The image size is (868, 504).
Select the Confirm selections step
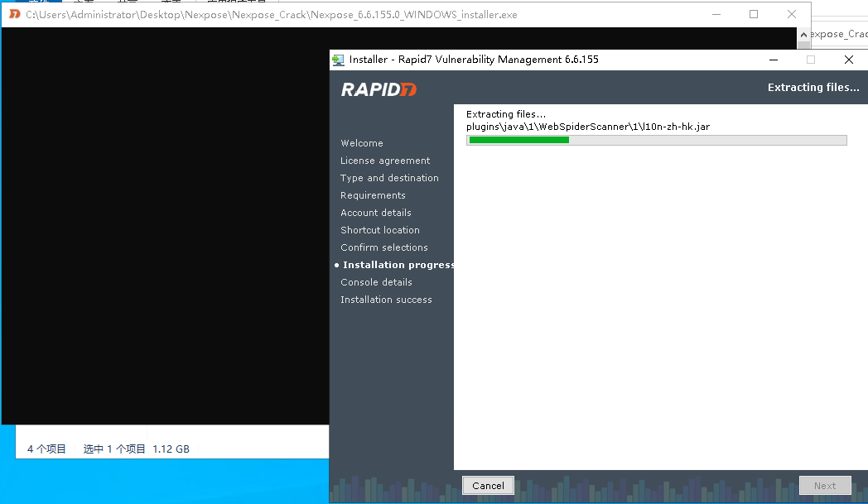(x=384, y=247)
